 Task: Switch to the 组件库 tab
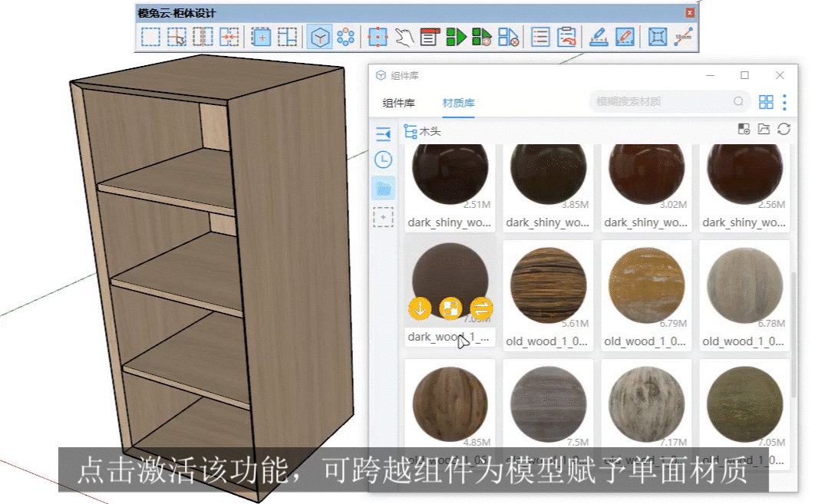[x=398, y=103]
